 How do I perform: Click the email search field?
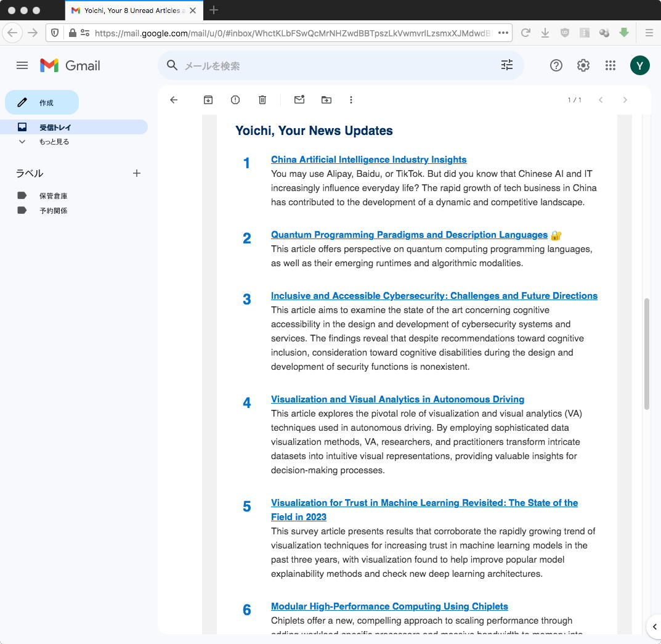coord(333,65)
